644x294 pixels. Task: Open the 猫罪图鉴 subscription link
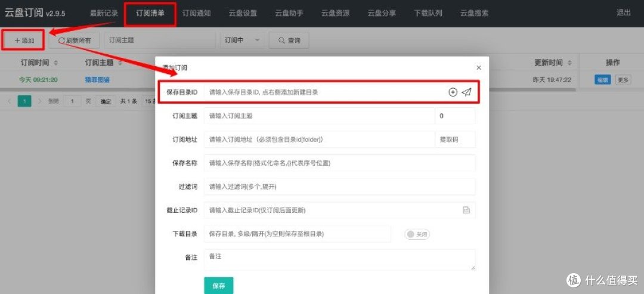[97, 80]
